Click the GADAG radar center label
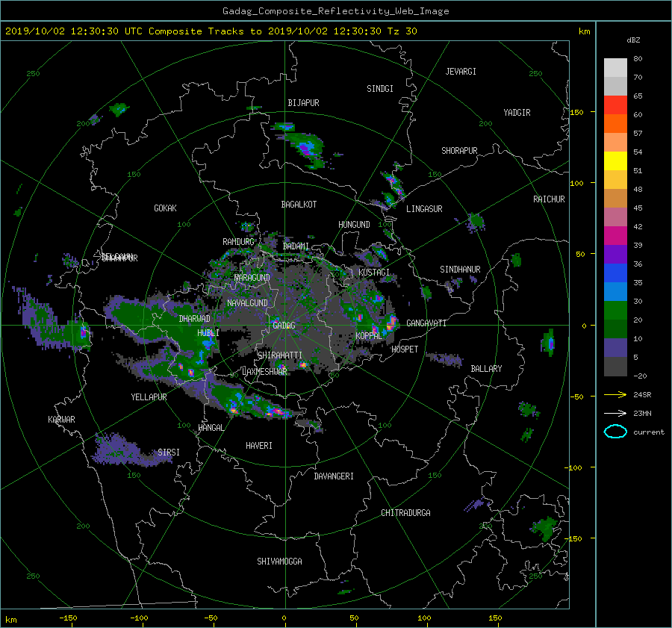This screenshot has height=628, width=672. 284,326
